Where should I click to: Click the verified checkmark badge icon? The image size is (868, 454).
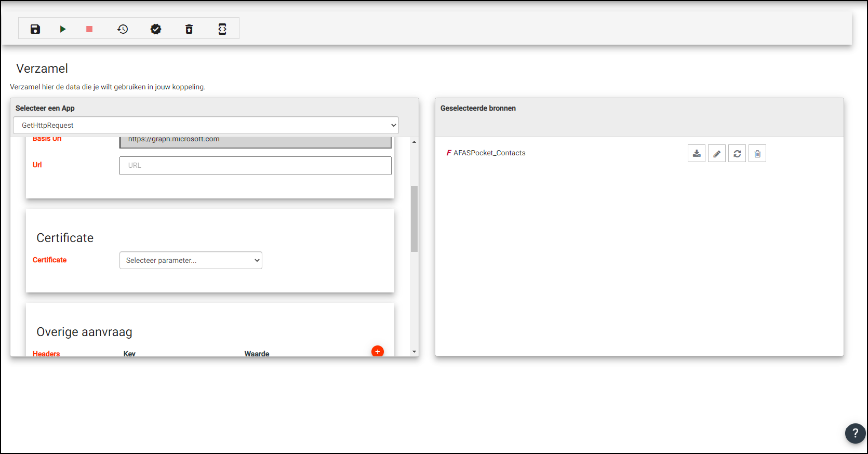click(x=156, y=29)
